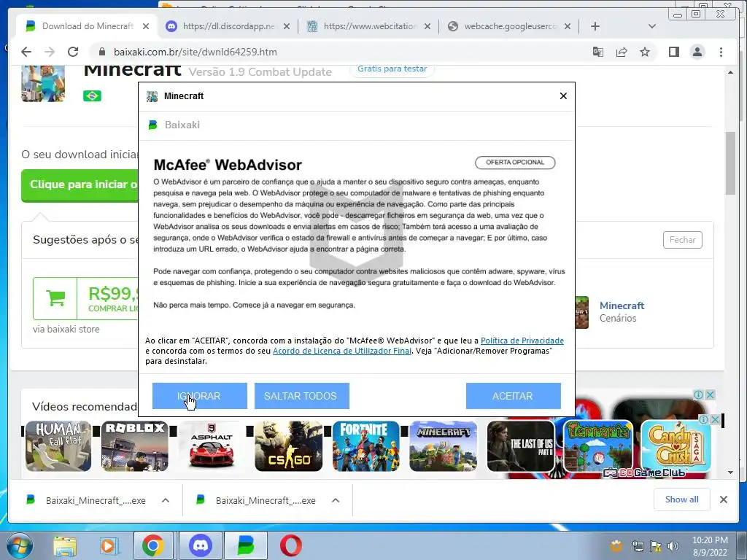This screenshot has height=560, width=747.
Task: Click The Last of Us Part II ad image
Action: (x=521, y=446)
